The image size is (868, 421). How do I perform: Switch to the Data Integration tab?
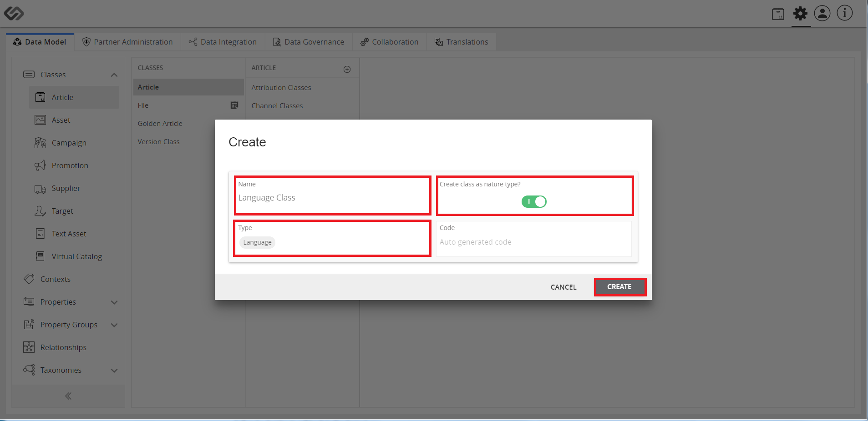223,42
